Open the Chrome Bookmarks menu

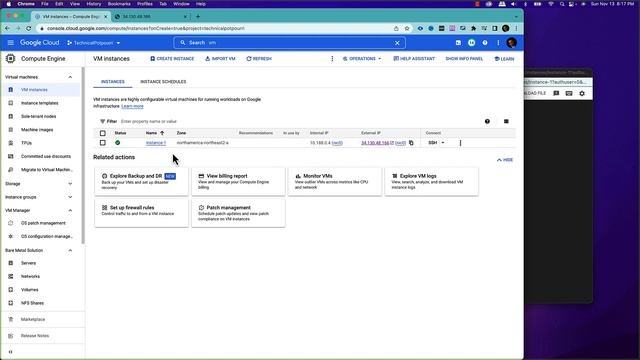(119, 4)
